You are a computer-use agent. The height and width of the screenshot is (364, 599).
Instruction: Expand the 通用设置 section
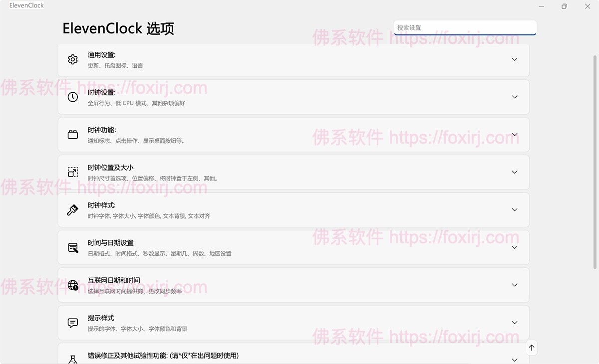515,59
